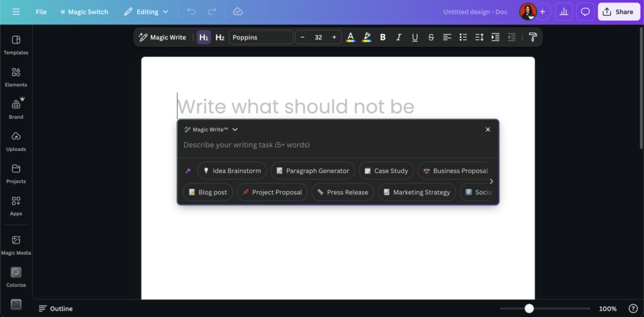This screenshot has width=644, height=317.
Task: Open the Brand sidebar panel
Action: click(x=16, y=109)
